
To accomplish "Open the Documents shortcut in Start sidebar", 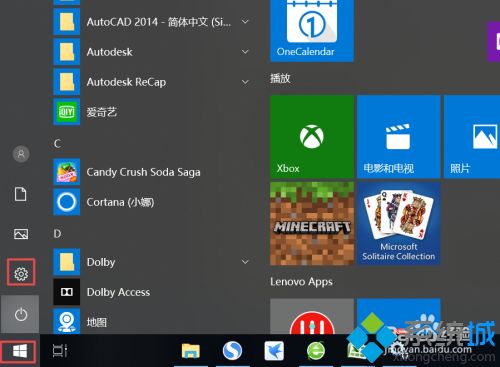I will 21,194.
